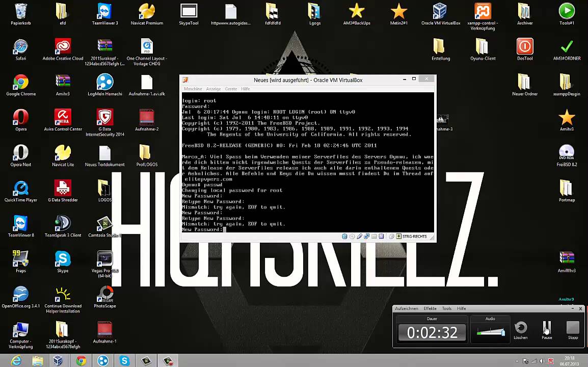Select the G Data Shredder desktop icon

[x=63, y=191]
